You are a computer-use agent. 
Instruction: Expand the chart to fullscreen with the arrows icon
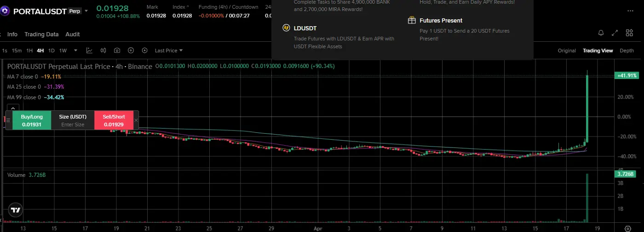click(615, 33)
